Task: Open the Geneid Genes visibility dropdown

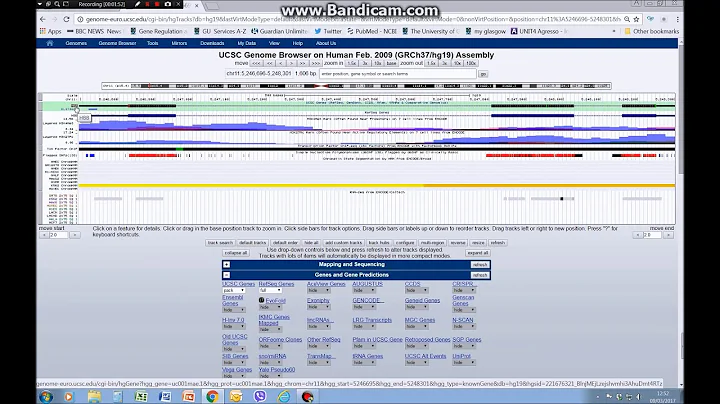Action: pyautogui.click(x=416, y=307)
